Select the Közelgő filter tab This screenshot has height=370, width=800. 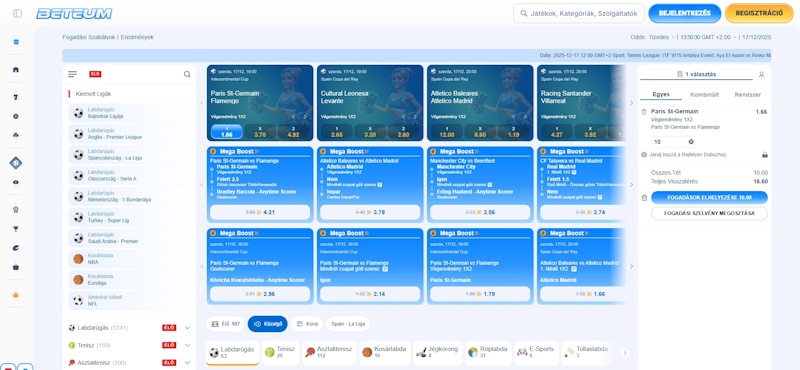[268, 324]
